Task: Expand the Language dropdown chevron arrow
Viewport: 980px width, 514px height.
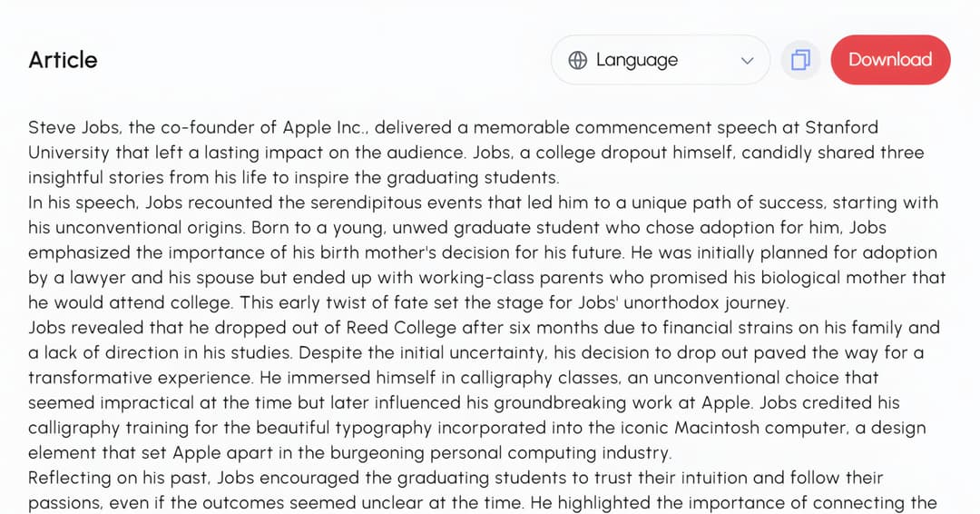Action: point(747,61)
